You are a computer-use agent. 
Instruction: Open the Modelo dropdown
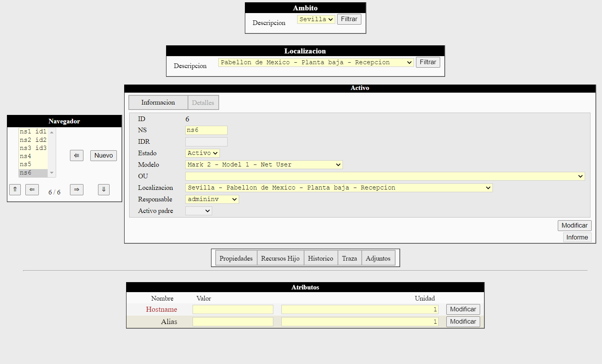[264, 165]
